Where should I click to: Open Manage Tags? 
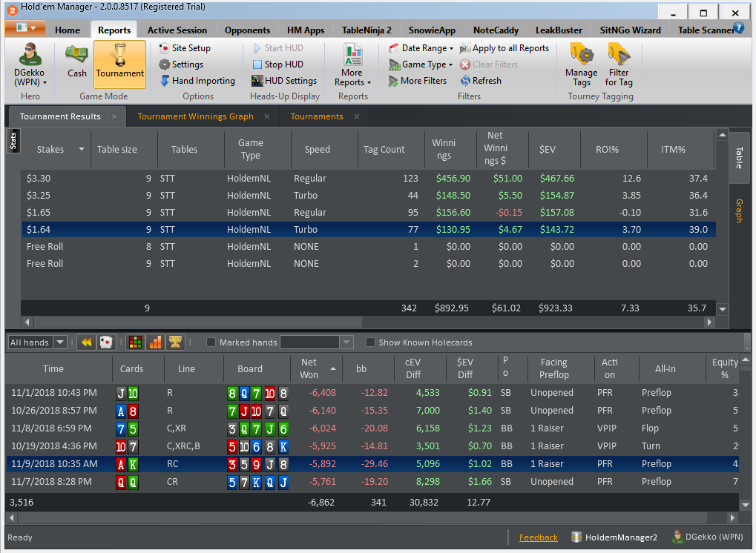click(582, 64)
